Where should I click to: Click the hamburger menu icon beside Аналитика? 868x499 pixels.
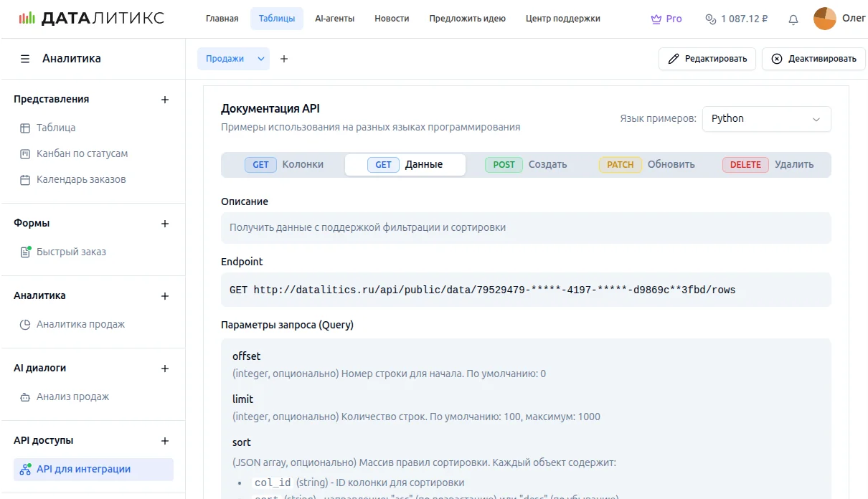25,59
